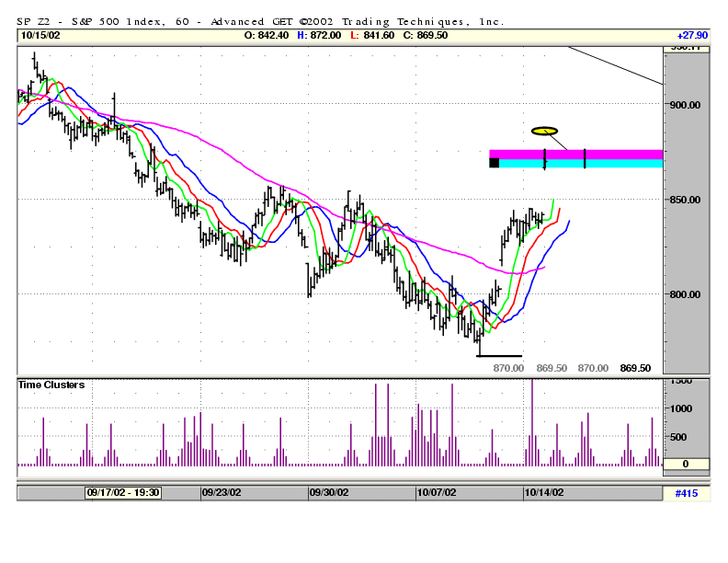Click the cyan projection band

click(575, 163)
